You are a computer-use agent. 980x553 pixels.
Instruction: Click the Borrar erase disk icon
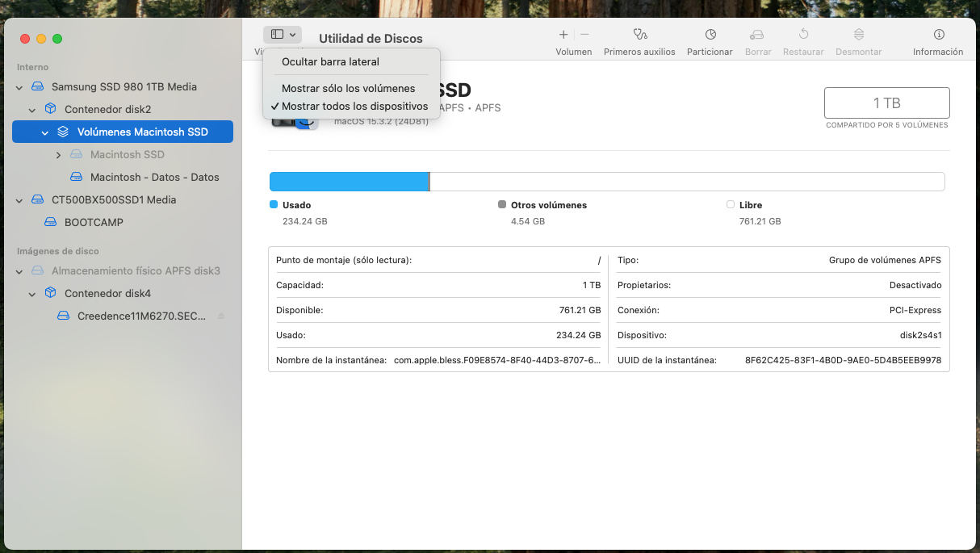(757, 35)
